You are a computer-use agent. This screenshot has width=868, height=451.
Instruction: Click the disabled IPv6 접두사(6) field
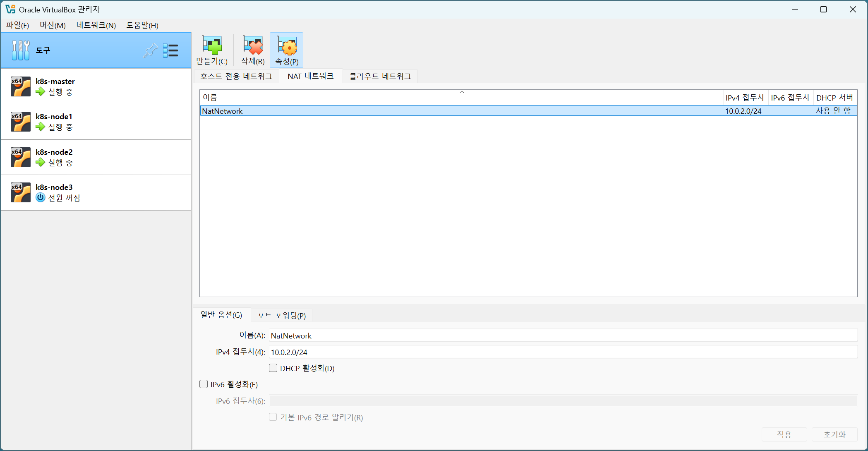[563, 401]
